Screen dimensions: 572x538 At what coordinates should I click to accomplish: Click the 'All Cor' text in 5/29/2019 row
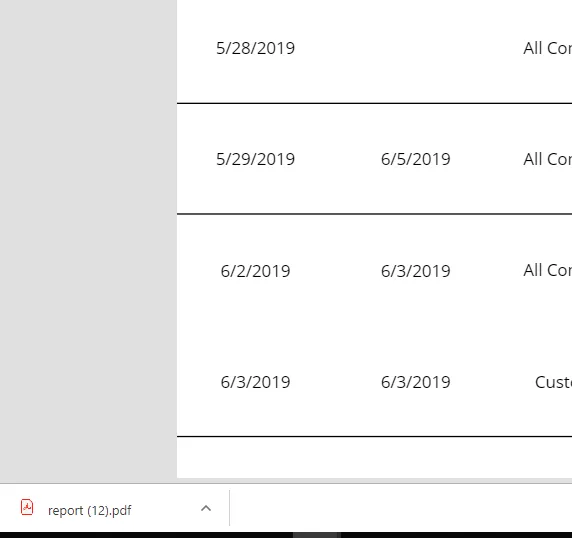click(x=548, y=159)
